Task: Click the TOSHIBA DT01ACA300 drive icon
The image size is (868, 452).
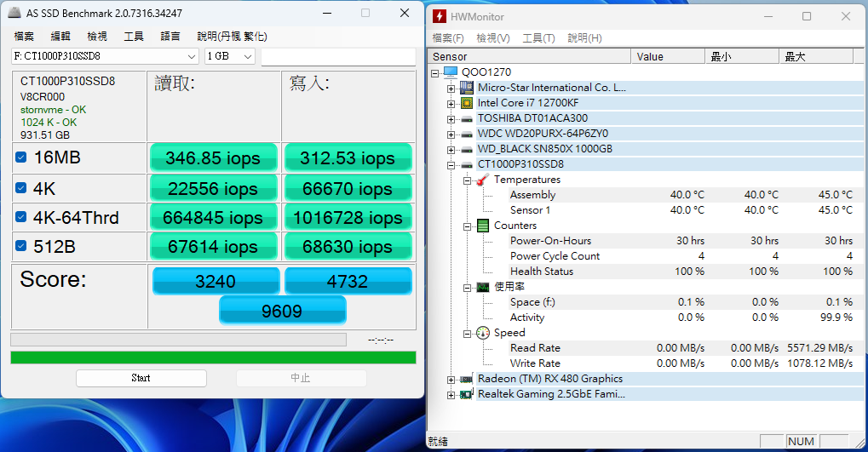Action: coord(467,118)
